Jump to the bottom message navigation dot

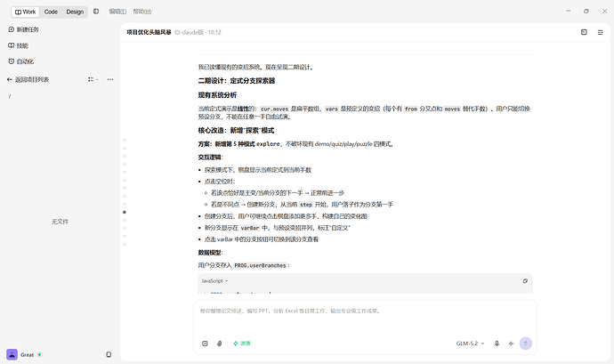click(x=125, y=244)
